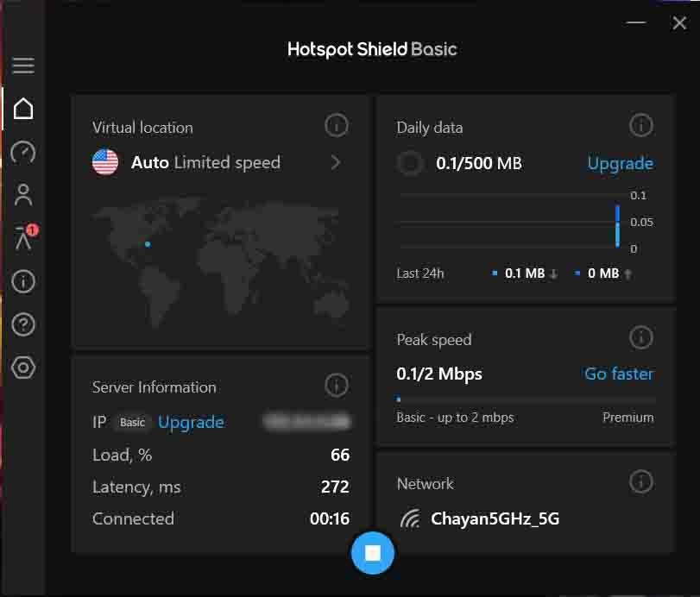Go to Home via house icon
The image size is (700, 597).
point(23,109)
